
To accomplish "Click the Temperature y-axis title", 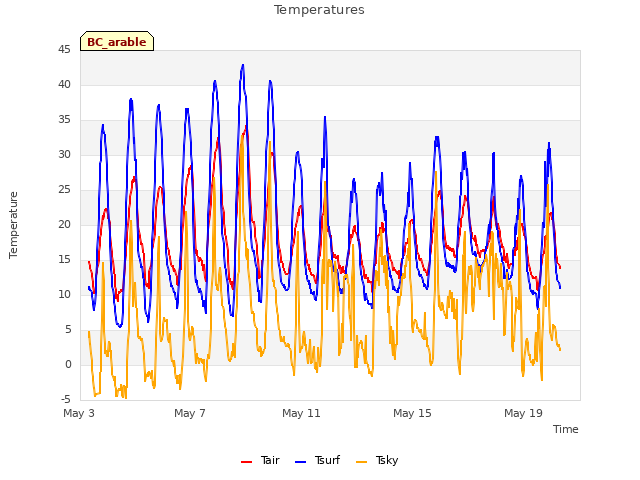I will [13, 225].
